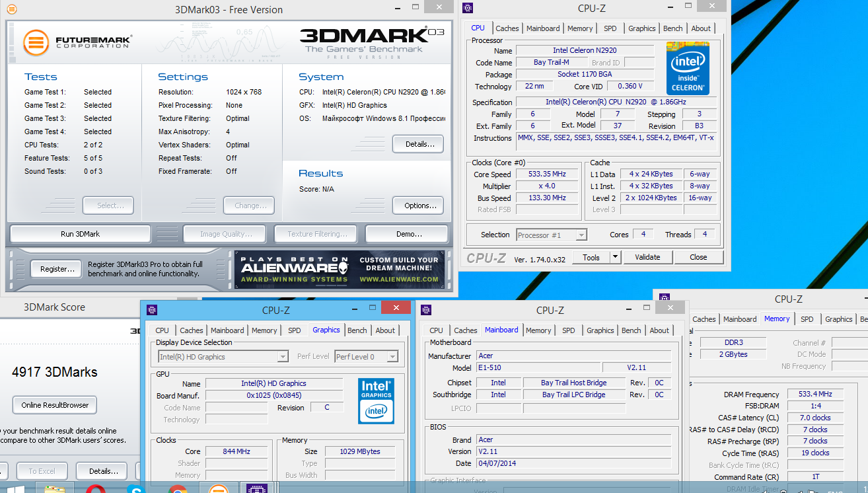The image size is (868, 493).
Task: Open the Caches tab in the top CPU-Z window
Action: (507, 28)
